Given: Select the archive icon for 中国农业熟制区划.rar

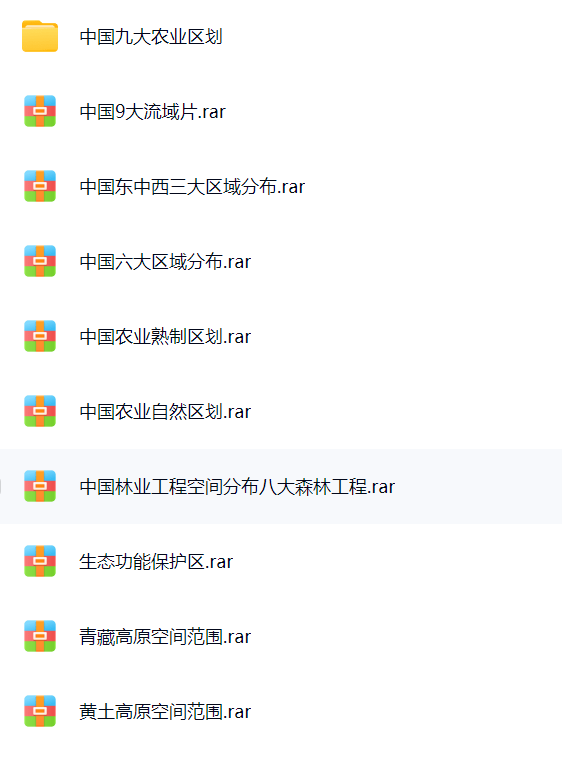Looking at the screenshot, I should [40, 336].
